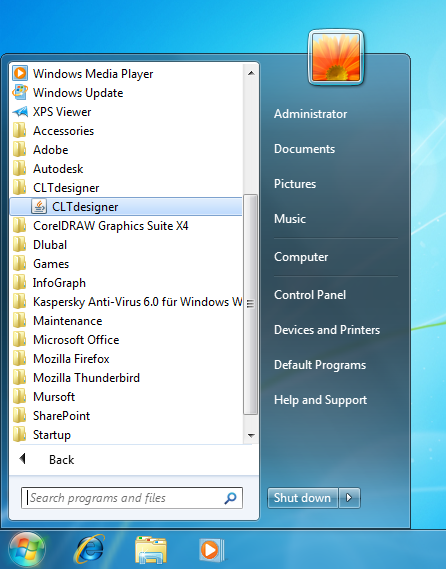Open the Music link

pyautogui.click(x=290, y=218)
